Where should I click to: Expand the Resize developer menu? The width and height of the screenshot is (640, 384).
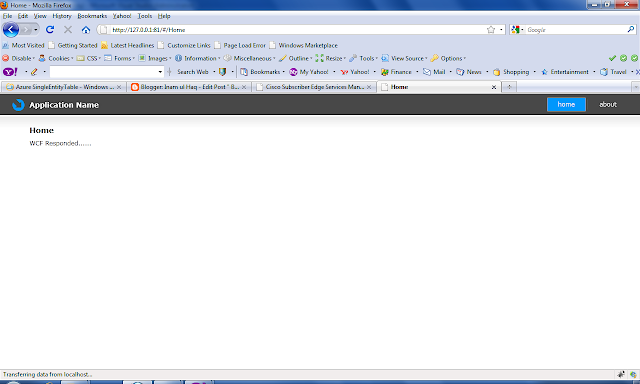[x=331, y=58]
